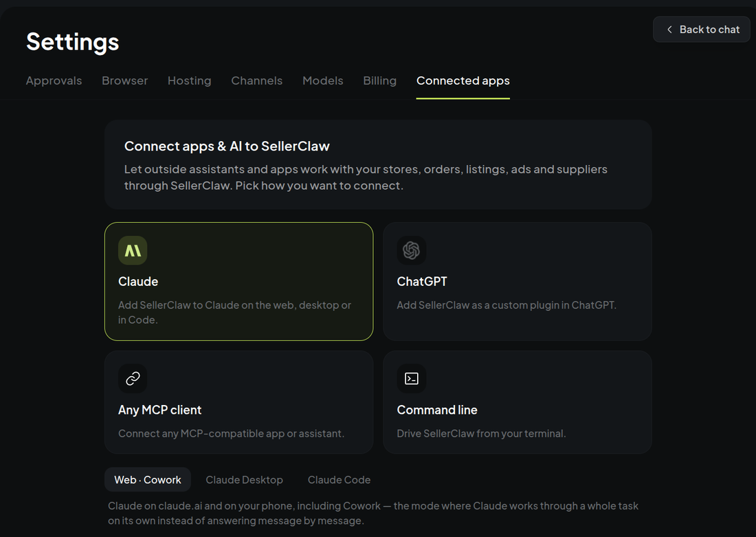
Task: Choose the ChatGPT card title
Action: [422, 281]
